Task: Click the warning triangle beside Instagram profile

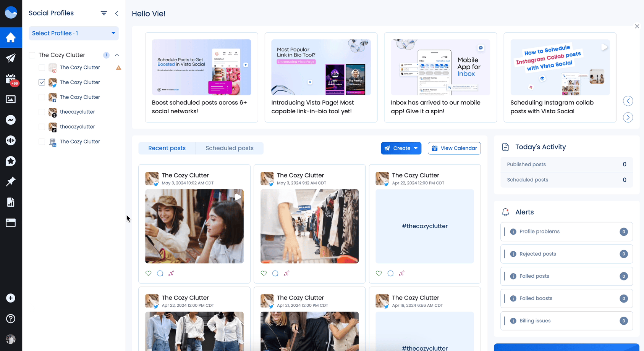Action: [118, 68]
